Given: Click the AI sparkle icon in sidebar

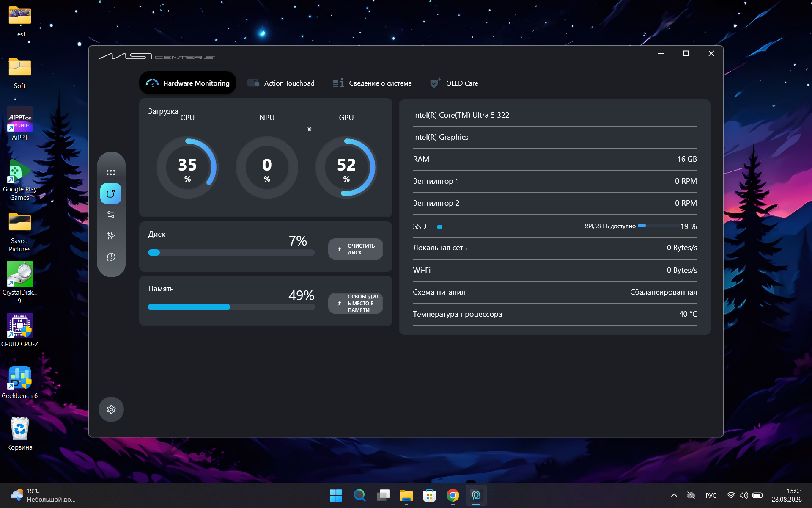Looking at the screenshot, I should (111, 236).
